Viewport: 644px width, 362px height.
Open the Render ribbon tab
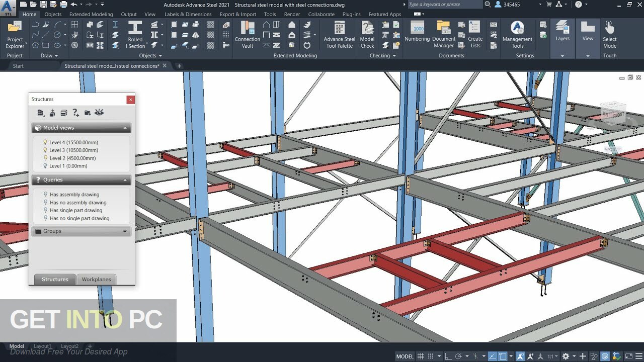coord(292,15)
